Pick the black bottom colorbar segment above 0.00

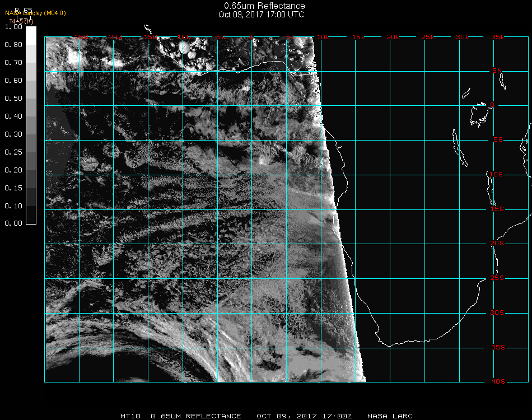tap(31, 215)
